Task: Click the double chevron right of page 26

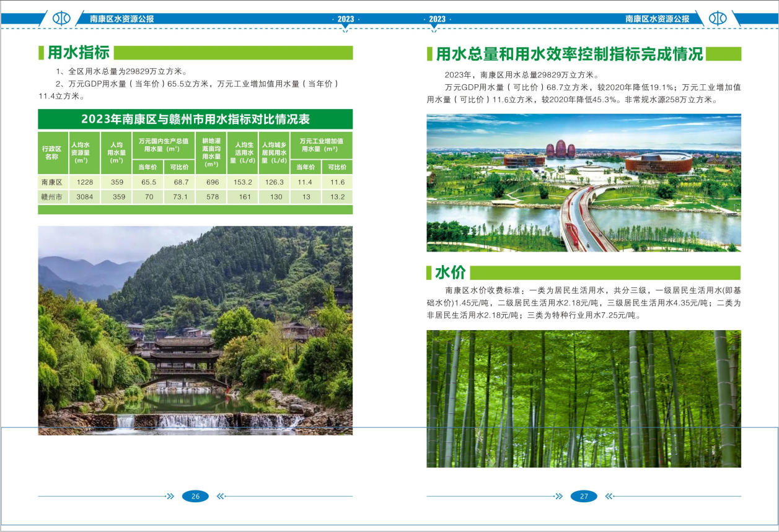Action: coord(220,496)
